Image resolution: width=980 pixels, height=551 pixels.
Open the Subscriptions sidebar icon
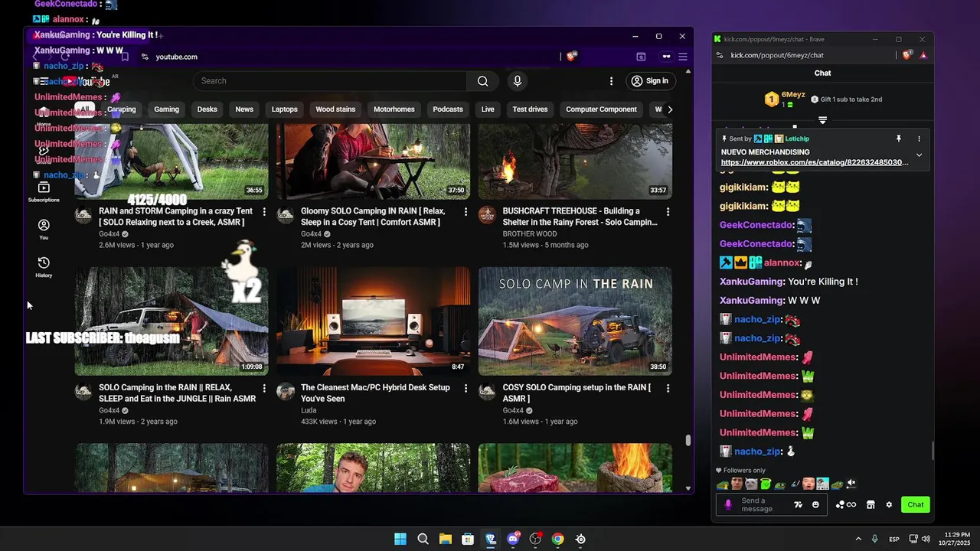coord(44,192)
